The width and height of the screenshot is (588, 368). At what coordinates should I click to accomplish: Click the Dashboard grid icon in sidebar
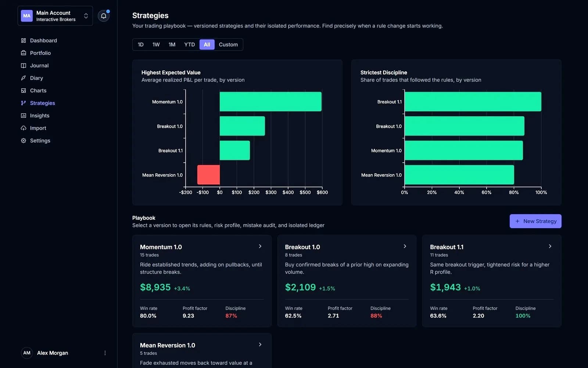(24, 40)
